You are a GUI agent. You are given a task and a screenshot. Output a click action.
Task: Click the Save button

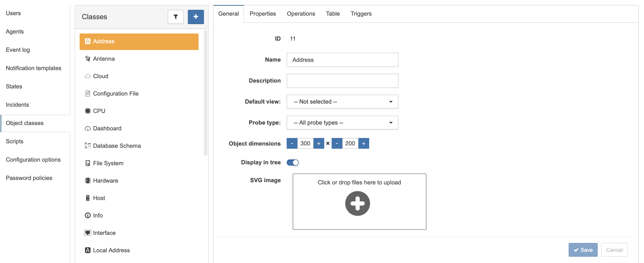click(x=583, y=250)
